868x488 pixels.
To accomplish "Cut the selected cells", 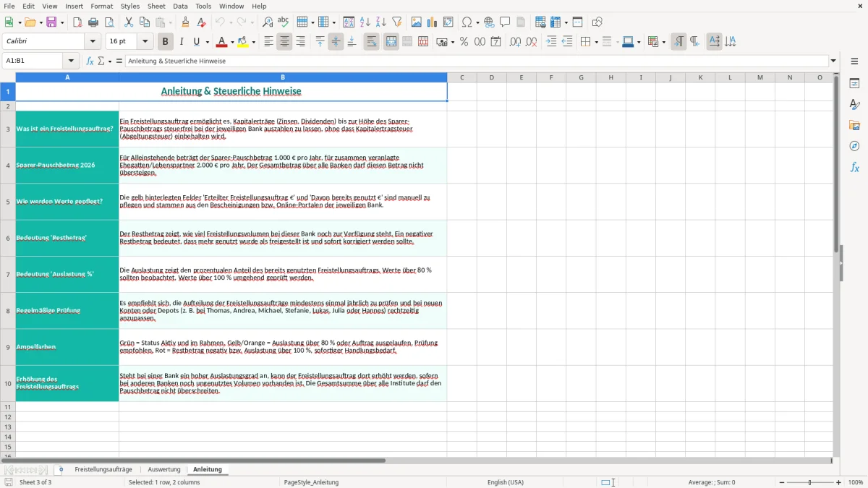I will click(129, 22).
